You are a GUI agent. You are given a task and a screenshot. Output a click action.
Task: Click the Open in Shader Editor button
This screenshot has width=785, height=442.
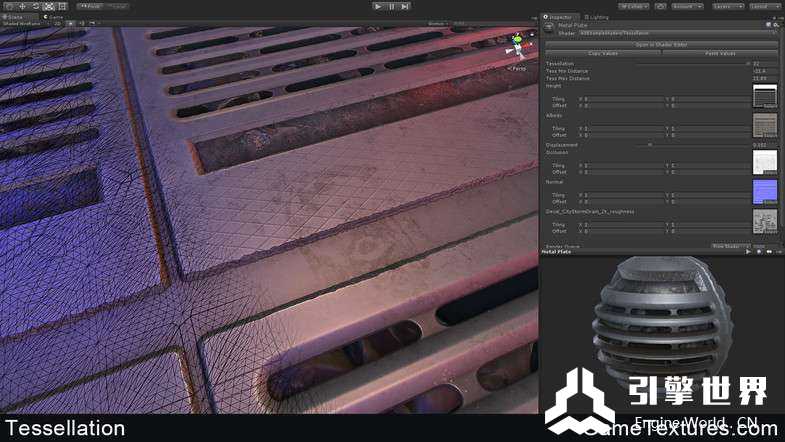pos(661,45)
